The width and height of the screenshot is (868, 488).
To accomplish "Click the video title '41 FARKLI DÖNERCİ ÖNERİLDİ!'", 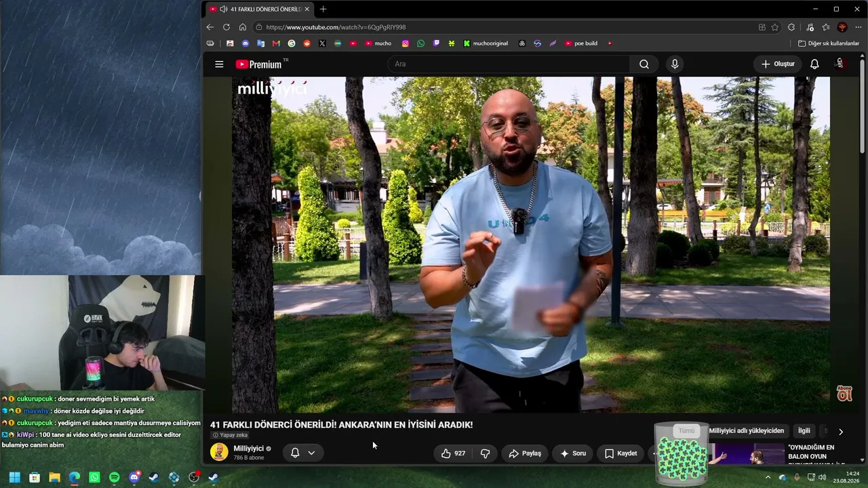I will tap(341, 425).
